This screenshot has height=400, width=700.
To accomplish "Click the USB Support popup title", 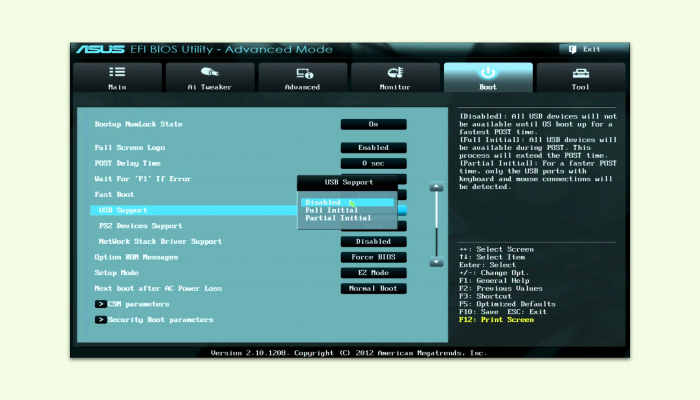I will [x=349, y=182].
